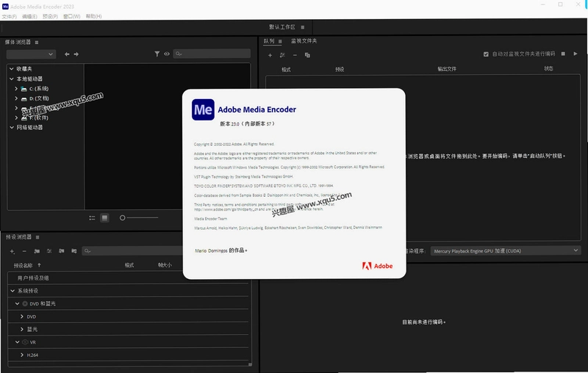Open the media browser location dropdown
The width and height of the screenshot is (588, 373).
(31, 54)
